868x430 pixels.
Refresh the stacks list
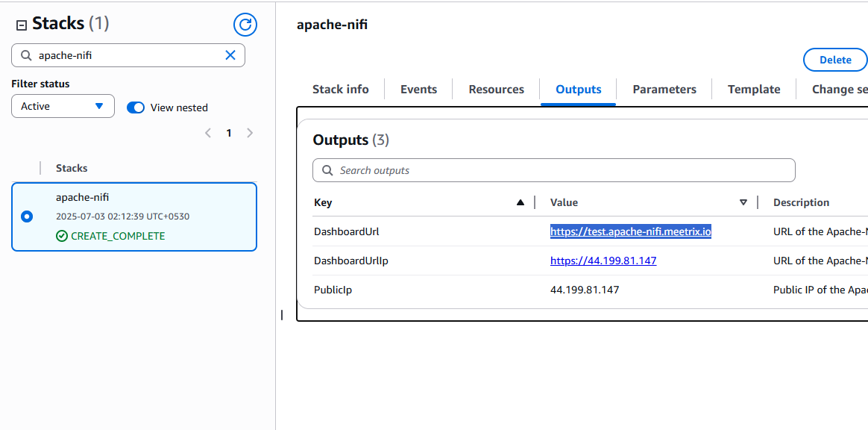(246, 25)
